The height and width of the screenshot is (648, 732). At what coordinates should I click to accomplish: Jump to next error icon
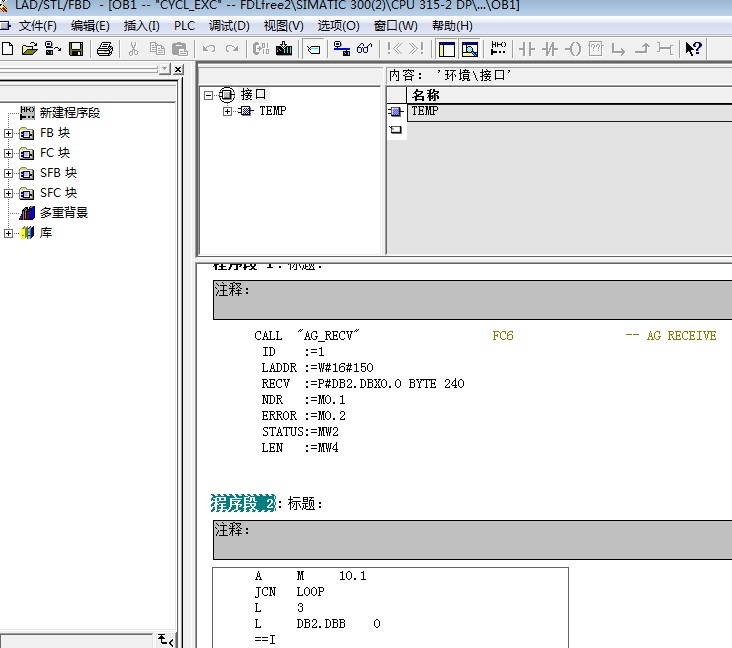click(x=416, y=49)
